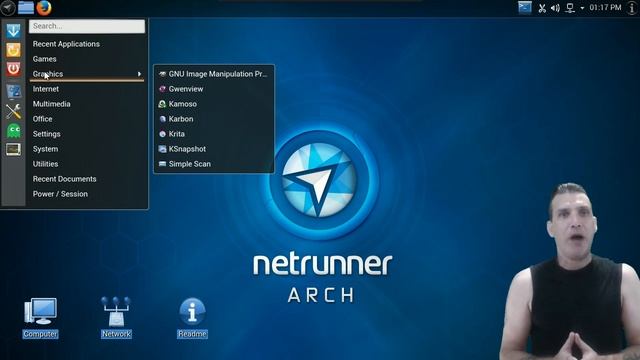Launch the file manager from the top panel
The width and height of the screenshot is (640, 360).
pos(26,7)
